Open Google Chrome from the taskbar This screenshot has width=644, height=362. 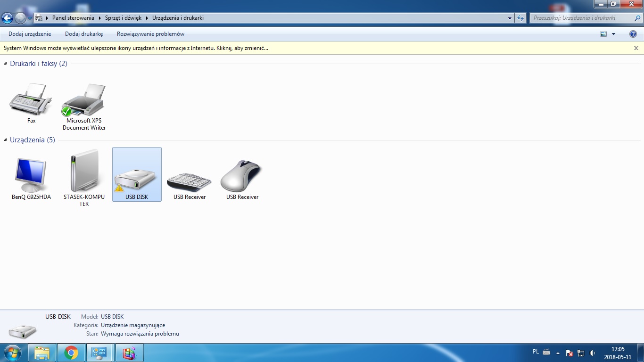click(71, 353)
